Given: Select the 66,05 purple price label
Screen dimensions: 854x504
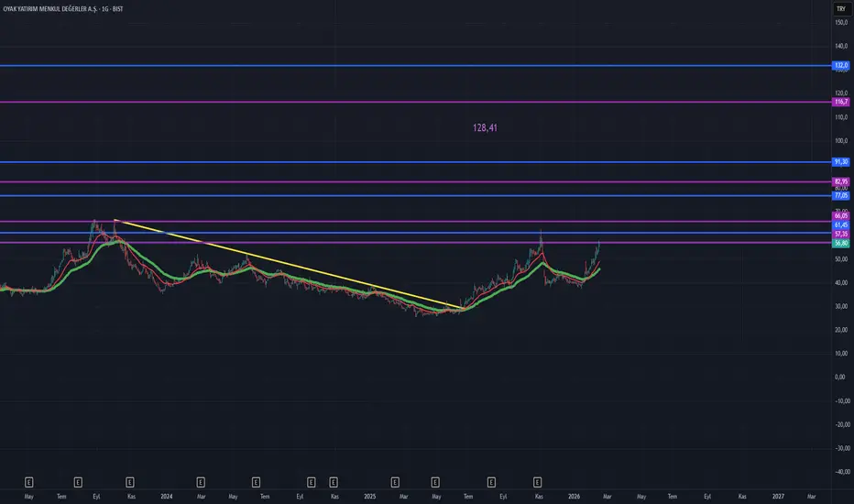Looking at the screenshot, I should pos(841,215).
